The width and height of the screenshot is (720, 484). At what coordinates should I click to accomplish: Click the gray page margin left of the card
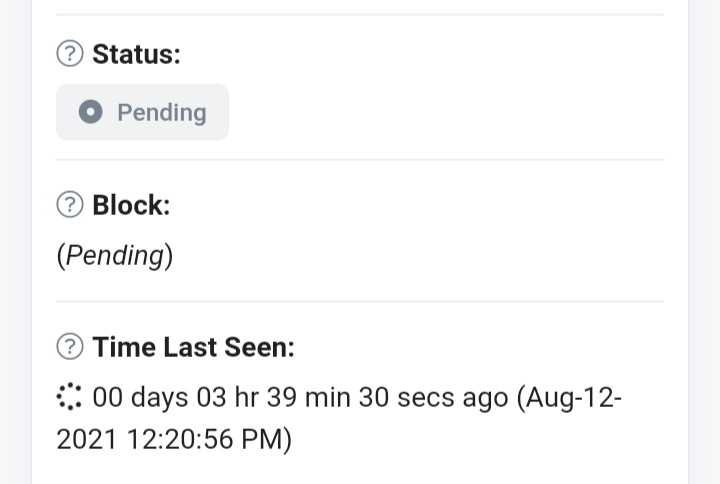coord(15,242)
